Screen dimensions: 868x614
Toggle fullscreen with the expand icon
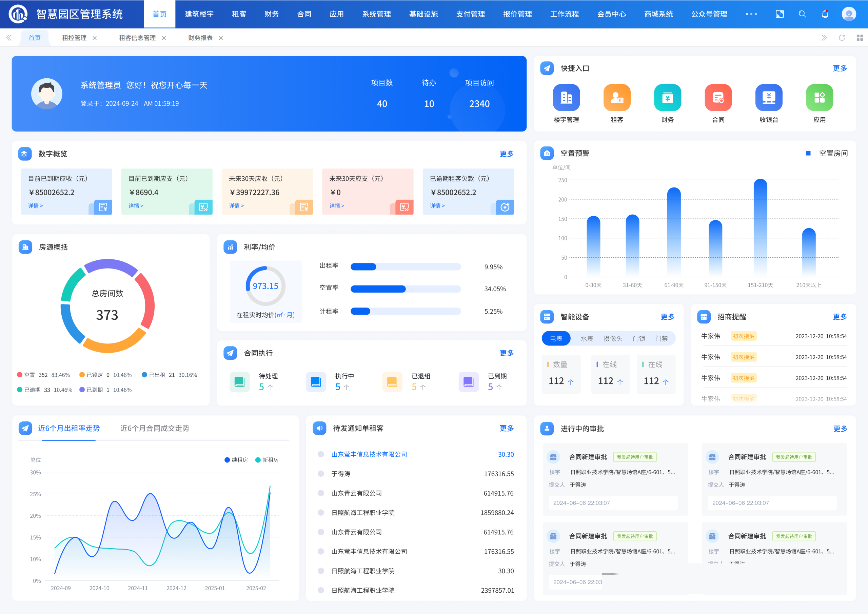[780, 14]
